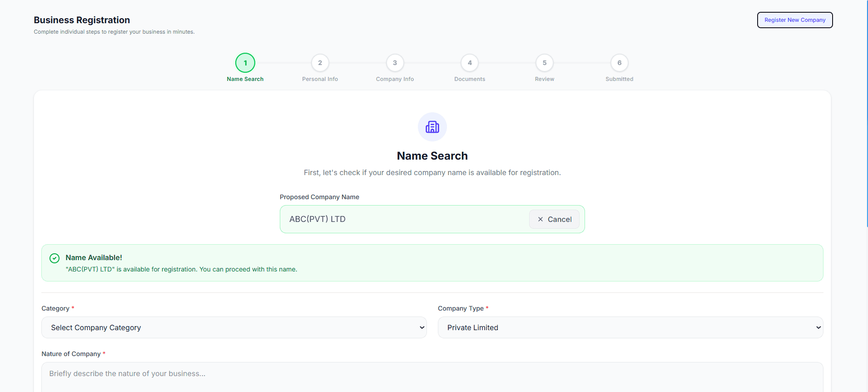The height and width of the screenshot is (392, 868).
Task: Cancel the company name search
Action: (x=554, y=219)
